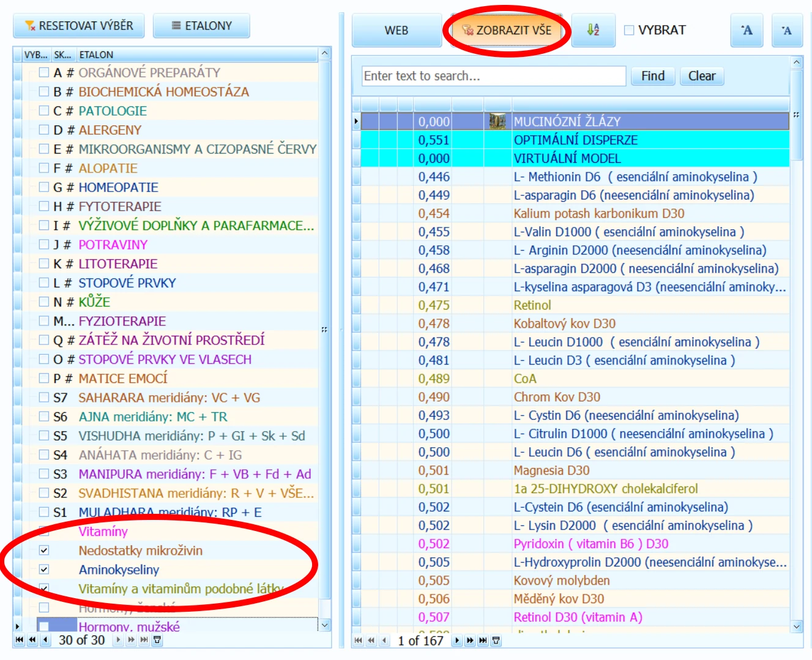Image resolution: width=812 pixels, height=660 pixels.
Task: Go to first record in left list navigator
Action: tap(20, 640)
